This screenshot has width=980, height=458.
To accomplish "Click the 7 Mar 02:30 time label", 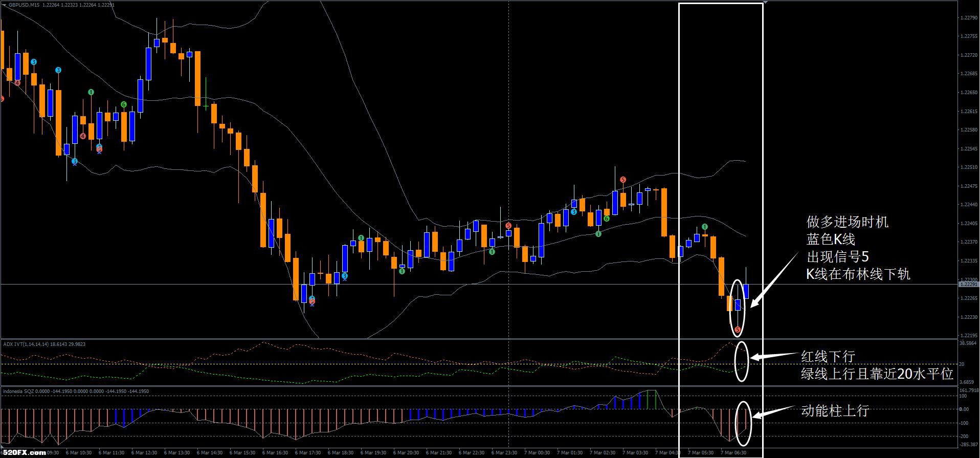I will point(603,453).
